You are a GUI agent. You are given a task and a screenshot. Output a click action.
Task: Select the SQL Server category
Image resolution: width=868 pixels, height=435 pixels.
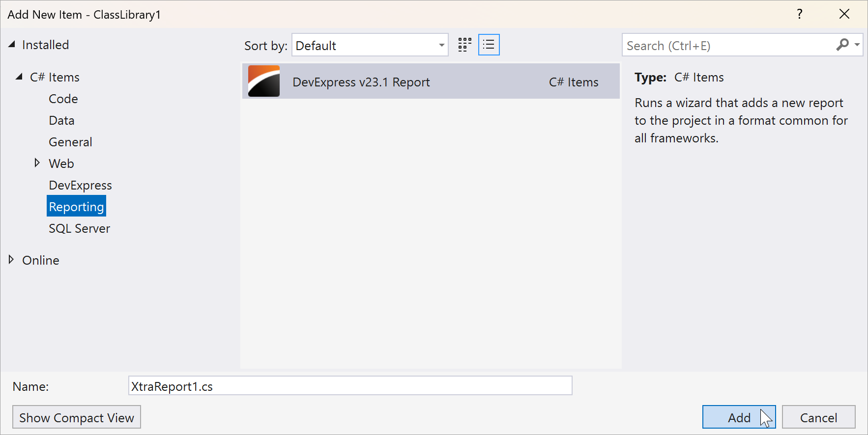(79, 228)
